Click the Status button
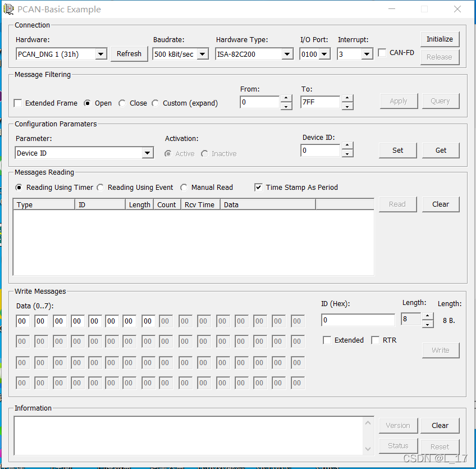 (x=398, y=445)
